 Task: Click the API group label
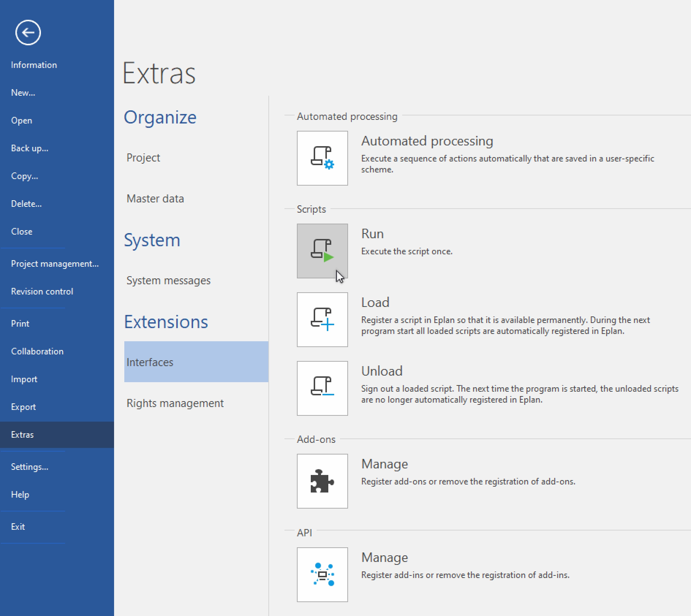pos(305,533)
